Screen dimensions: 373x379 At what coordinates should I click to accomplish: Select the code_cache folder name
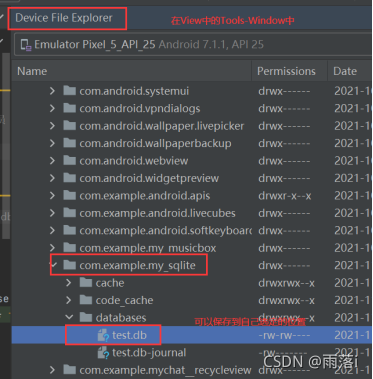click(124, 301)
